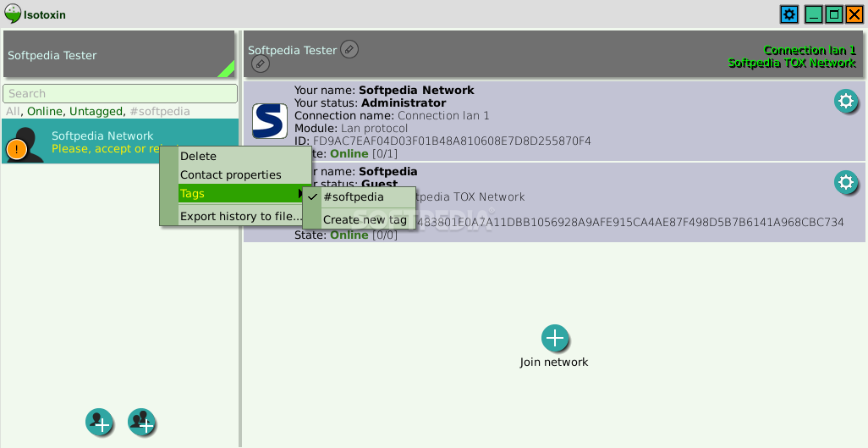Click the Softpedia S avatar image
Image resolution: width=868 pixels, height=448 pixels.
point(270,121)
